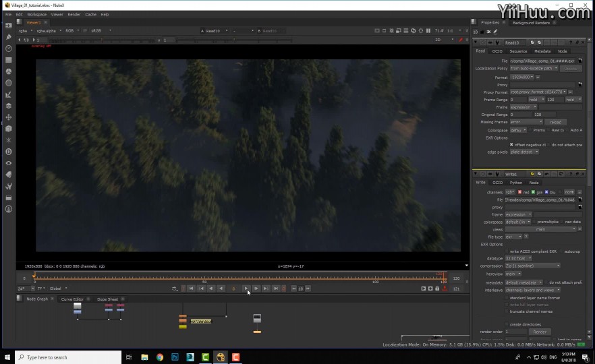Open the edge pixels plate detect dropdown
Viewport: 595px width, 364px height.
click(x=524, y=152)
